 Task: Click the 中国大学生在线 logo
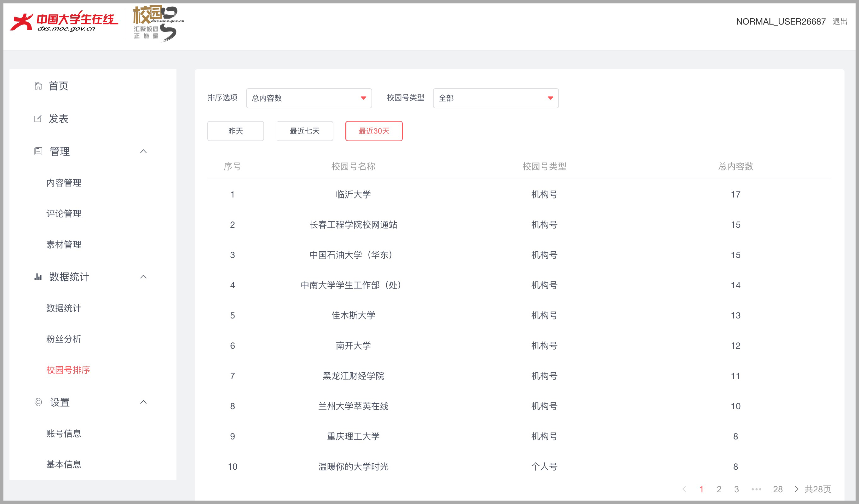(x=64, y=21)
